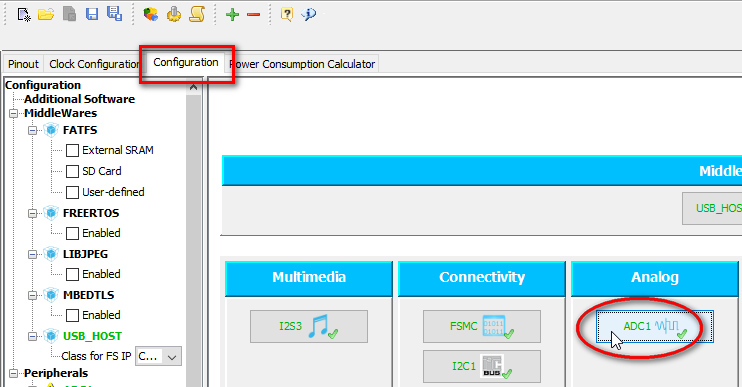
Task: Collapse the FATFS tree node
Action: tap(32, 130)
